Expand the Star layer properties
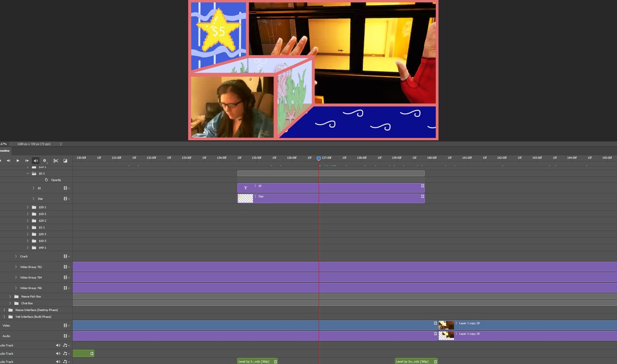The height and width of the screenshot is (364, 617). [34, 198]
